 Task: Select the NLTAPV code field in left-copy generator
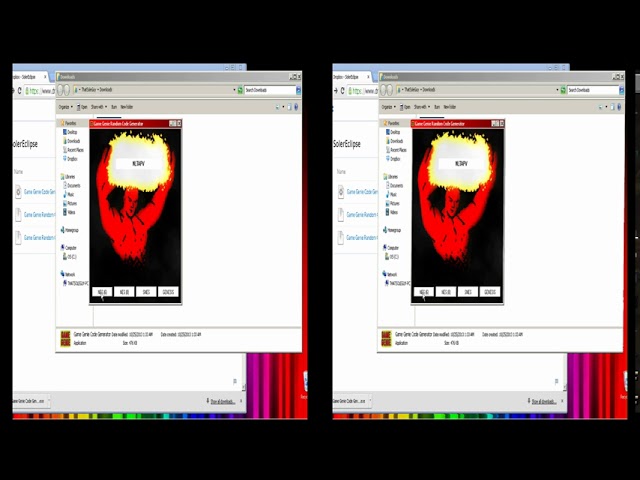click(139, 164)
